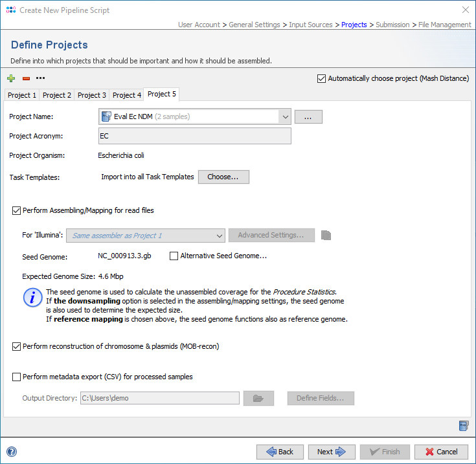Click the folder browse icon for Output Directory
Image resolution: width=476 pixels, height=464 pixels.
tap(258, 398)
